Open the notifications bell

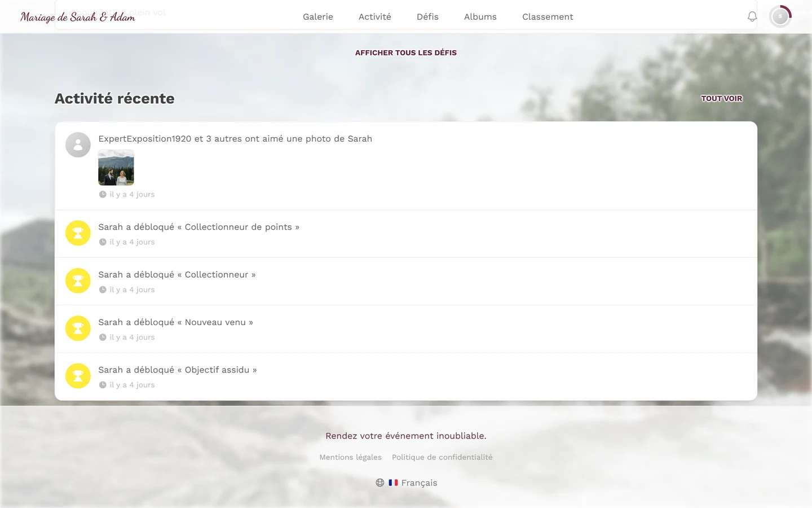click(x=752, y=17)
